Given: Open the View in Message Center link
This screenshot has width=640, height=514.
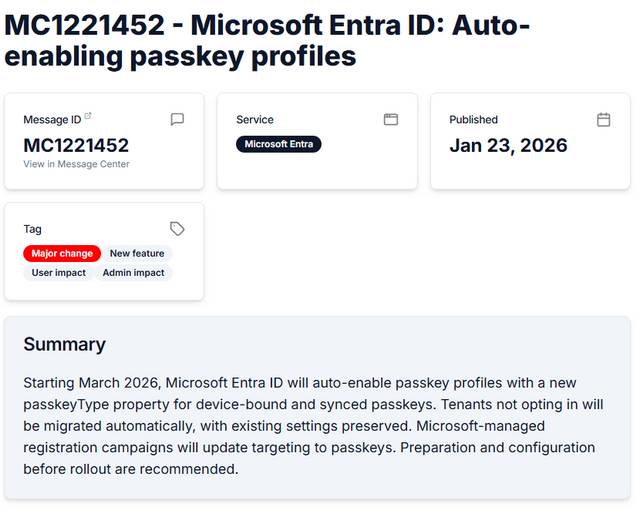Looking at the screenshot, I should pyautogui.click(x=76, y=164).
